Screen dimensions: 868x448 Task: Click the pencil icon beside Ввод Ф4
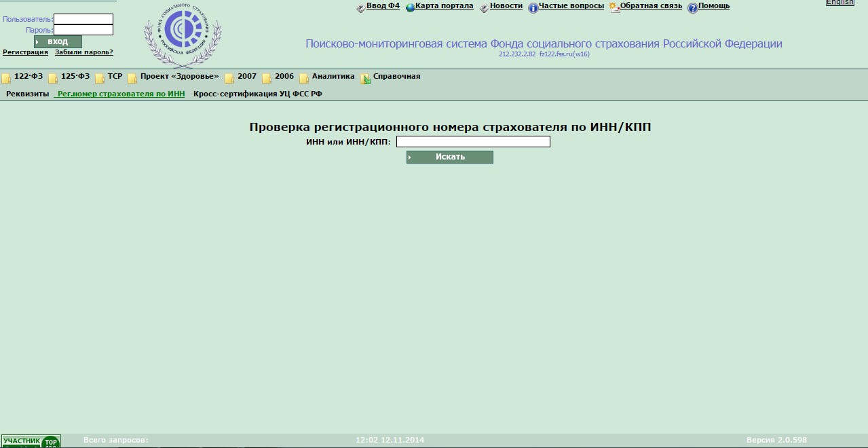(360, 7)
